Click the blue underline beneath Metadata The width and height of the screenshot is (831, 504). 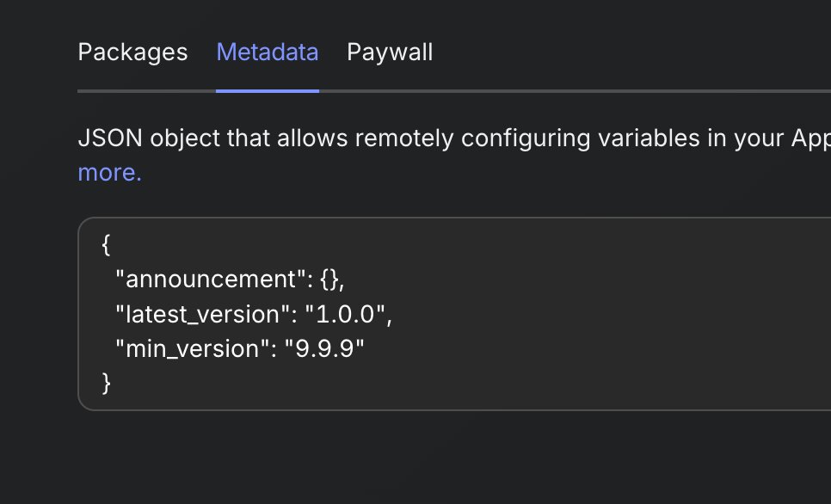click(268, 91)
